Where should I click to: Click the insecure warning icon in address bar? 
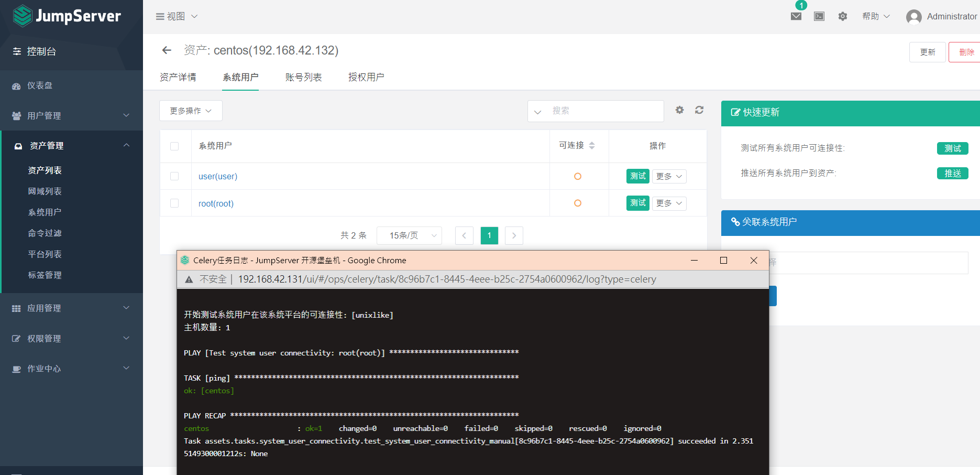point(189,279)
